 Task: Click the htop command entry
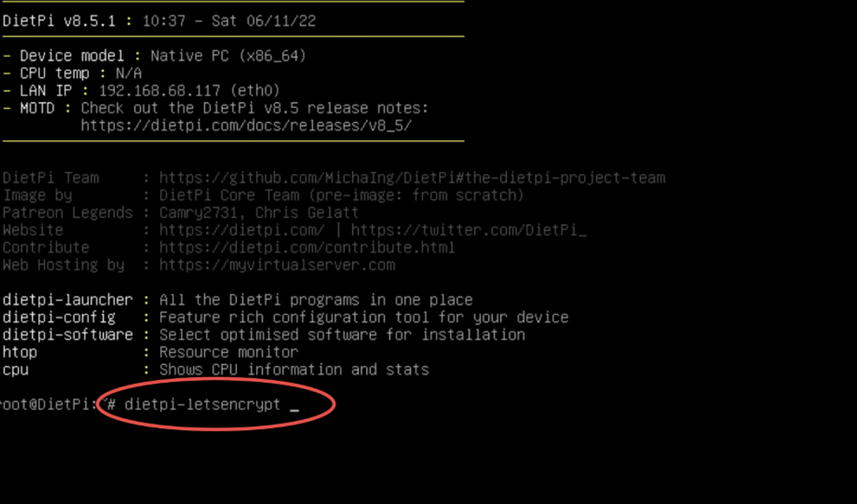tap(20, 352)
